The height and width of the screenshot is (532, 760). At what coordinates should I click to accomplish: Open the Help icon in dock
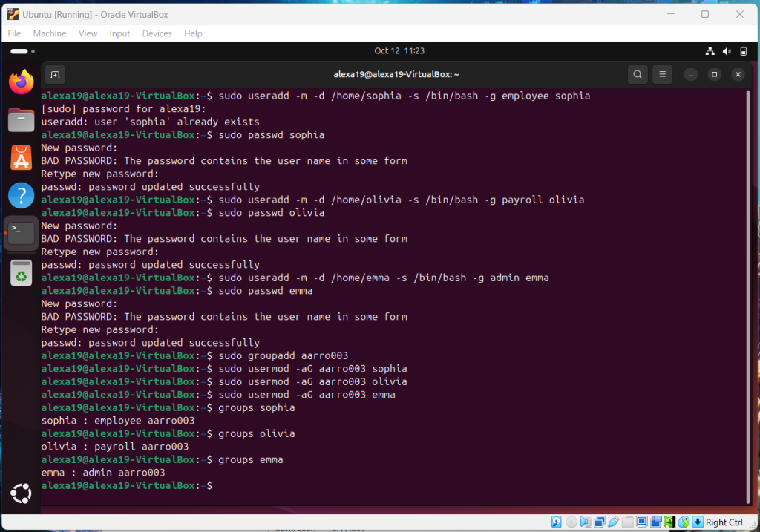pyautogui.click(x=22, y=196)
